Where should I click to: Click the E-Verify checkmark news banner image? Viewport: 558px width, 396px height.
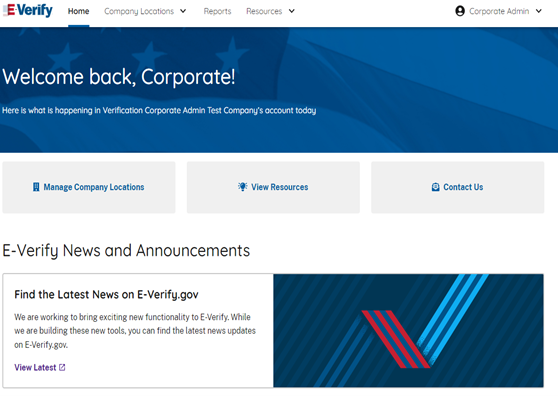(409, 331)
